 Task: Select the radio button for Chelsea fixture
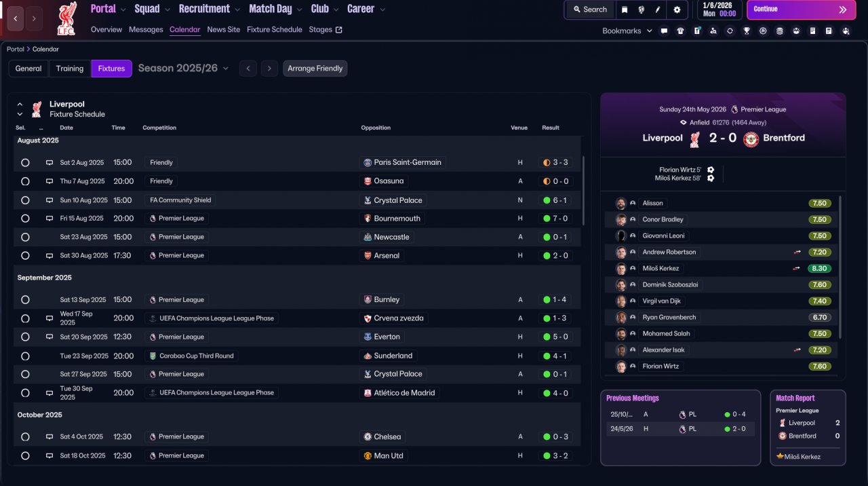click(25, 437)
